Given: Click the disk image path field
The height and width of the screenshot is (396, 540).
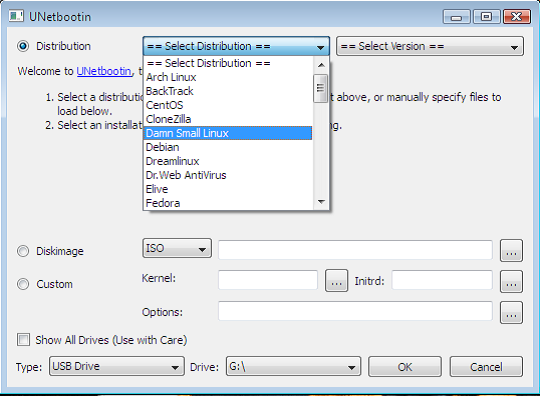Looking at the screenshot, I should coord(355,250).
